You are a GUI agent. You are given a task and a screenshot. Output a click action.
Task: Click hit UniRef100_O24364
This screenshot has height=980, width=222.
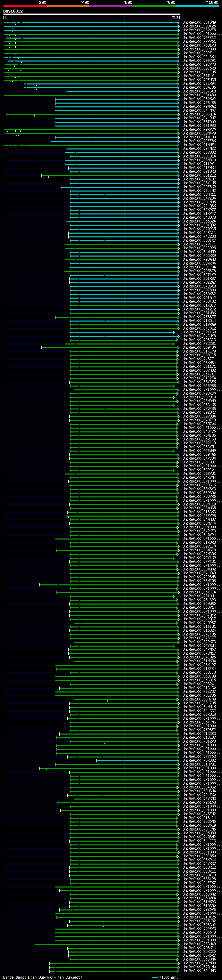click(199, 57)
